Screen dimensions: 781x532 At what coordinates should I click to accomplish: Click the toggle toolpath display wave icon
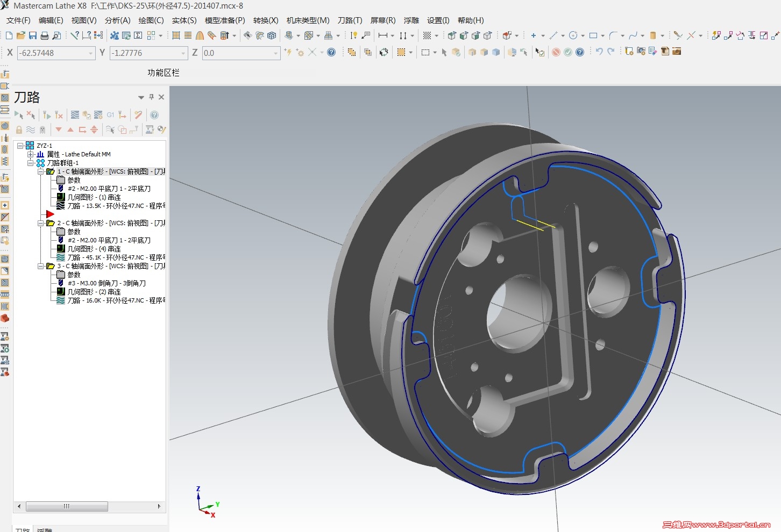coord(31,130)
